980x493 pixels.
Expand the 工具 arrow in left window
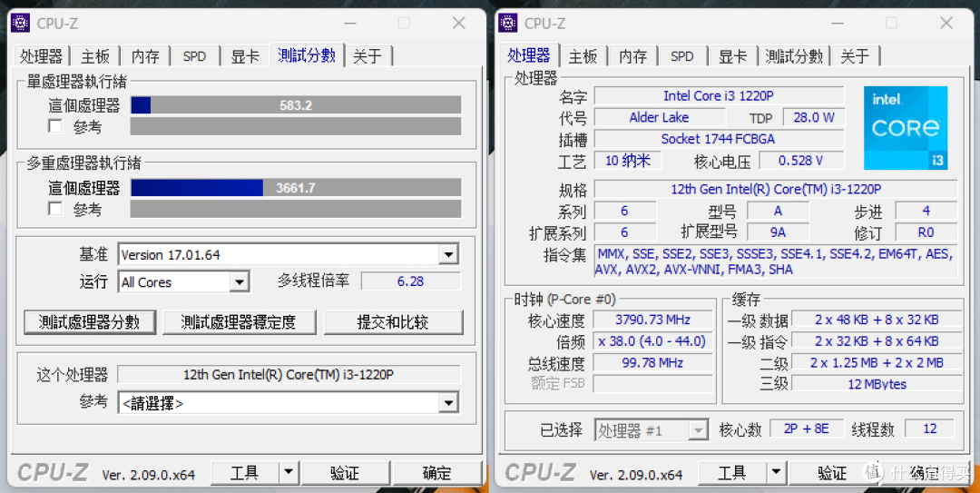click(289, 473)
